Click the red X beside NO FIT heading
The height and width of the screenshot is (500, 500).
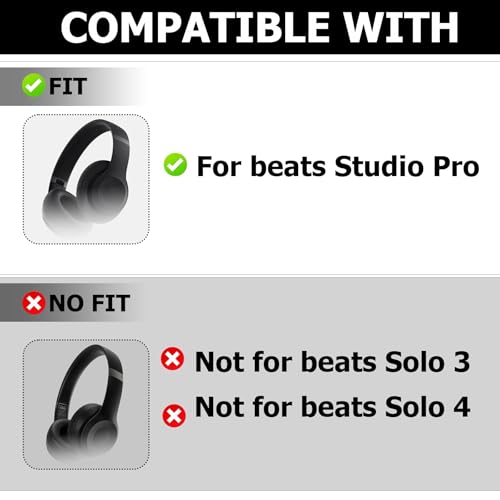point(34,303)
